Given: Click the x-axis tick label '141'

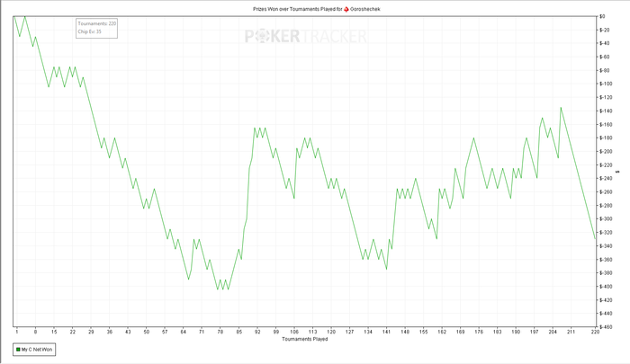Looking at the screenshot, I should click(386, 332).
